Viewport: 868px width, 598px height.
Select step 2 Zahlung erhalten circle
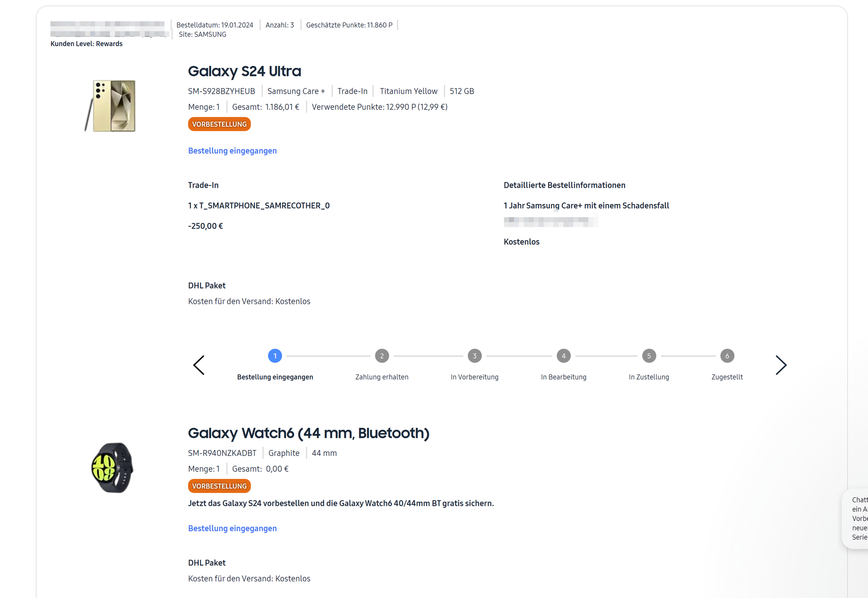tap(382, 356)
